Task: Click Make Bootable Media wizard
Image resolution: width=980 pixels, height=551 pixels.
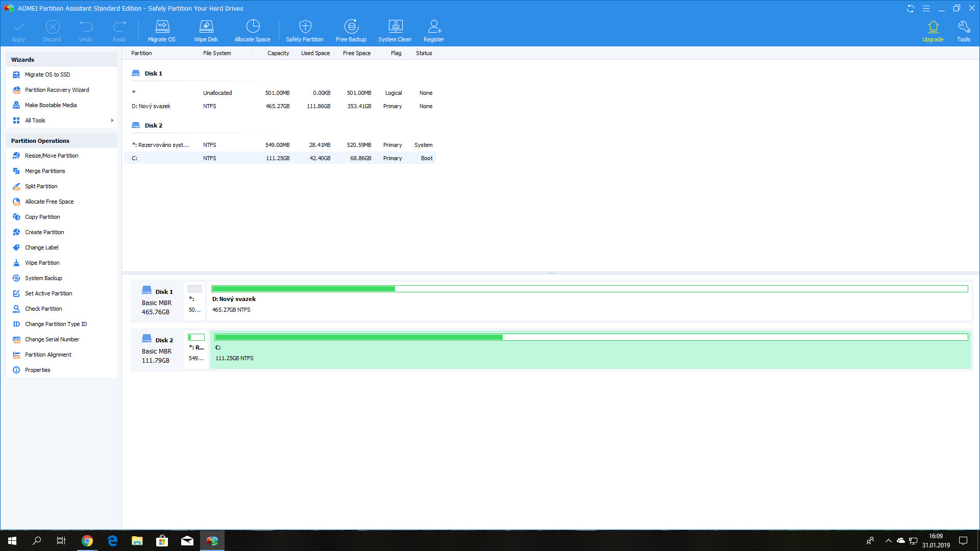Action: point(51,105)
